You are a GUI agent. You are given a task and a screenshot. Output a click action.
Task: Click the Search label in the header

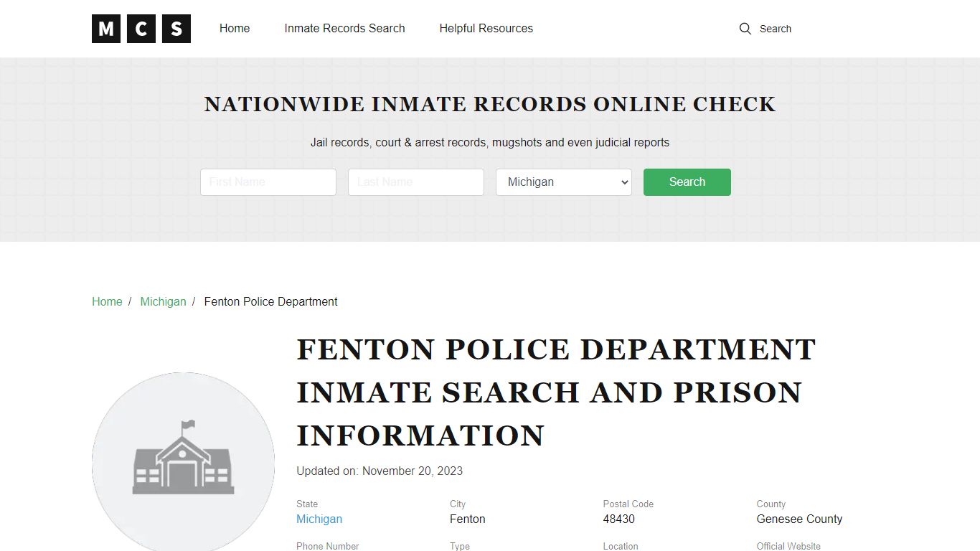point(776,29)
